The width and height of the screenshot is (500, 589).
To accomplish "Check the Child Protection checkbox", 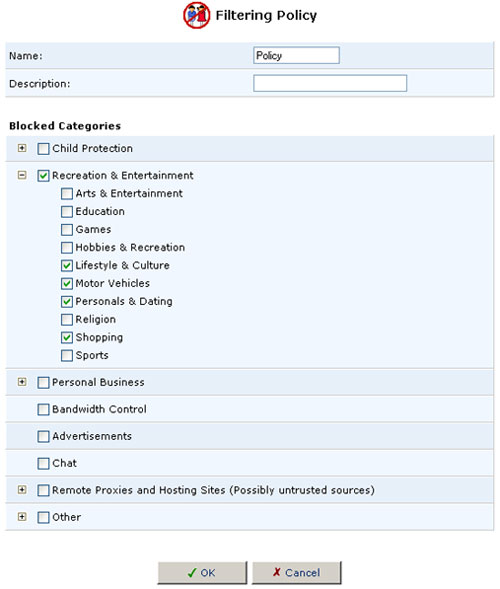I will 43,149.
